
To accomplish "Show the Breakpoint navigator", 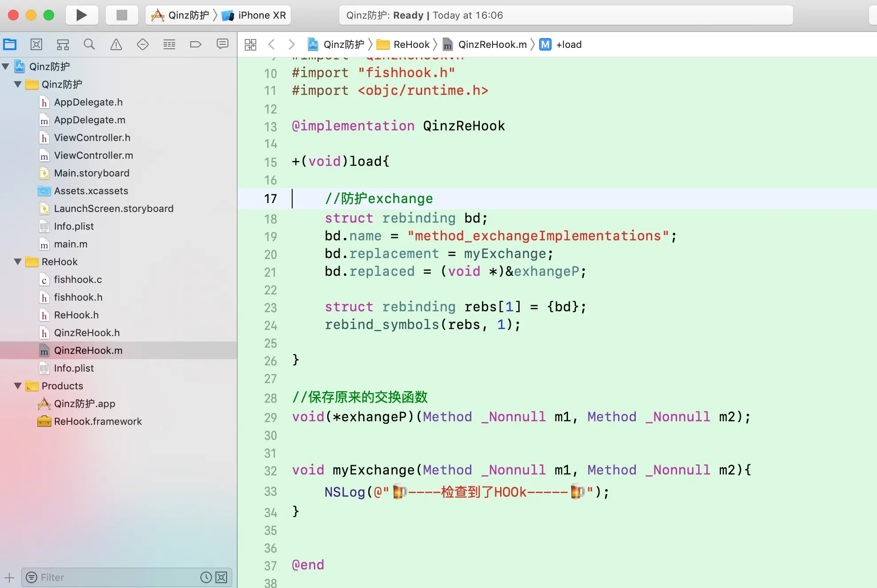I will click(x=196, y=44).
